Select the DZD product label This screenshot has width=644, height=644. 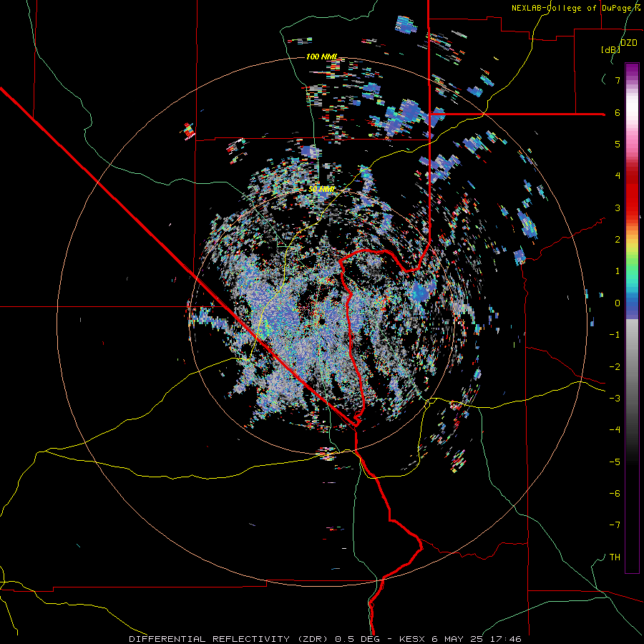[628, 43]
